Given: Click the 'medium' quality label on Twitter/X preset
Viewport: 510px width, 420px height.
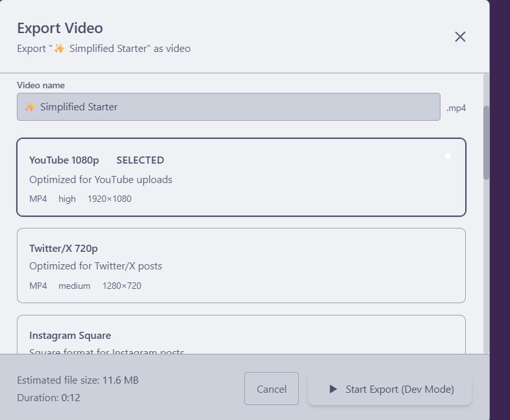Looking at the screenshot, I should (x=75, y=286).
